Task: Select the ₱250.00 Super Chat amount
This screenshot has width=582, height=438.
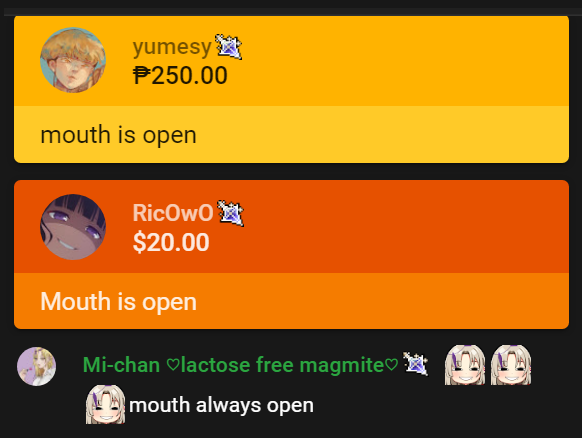Action: 180,75
